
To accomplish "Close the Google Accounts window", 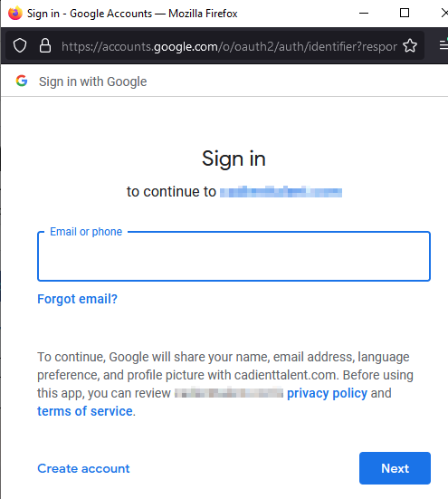I will coord(444,13).
